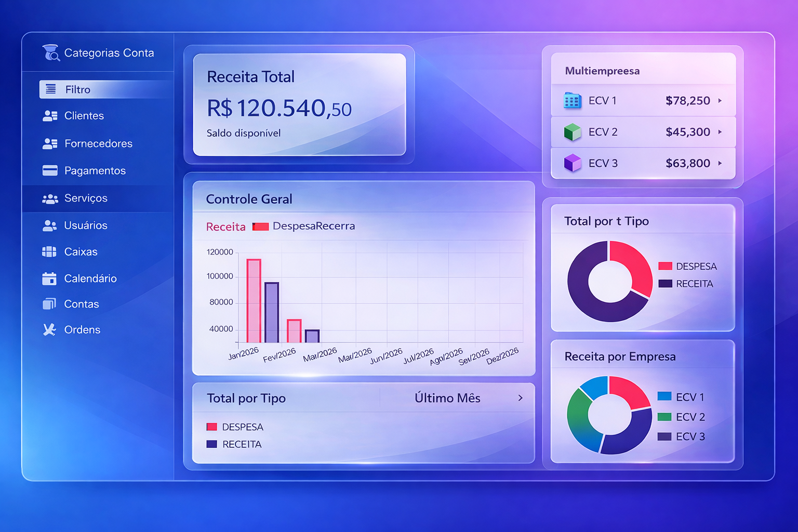Select the Contas icon in sidebar
The width and height of the screenshot is (798, 532).
[48, 304]
